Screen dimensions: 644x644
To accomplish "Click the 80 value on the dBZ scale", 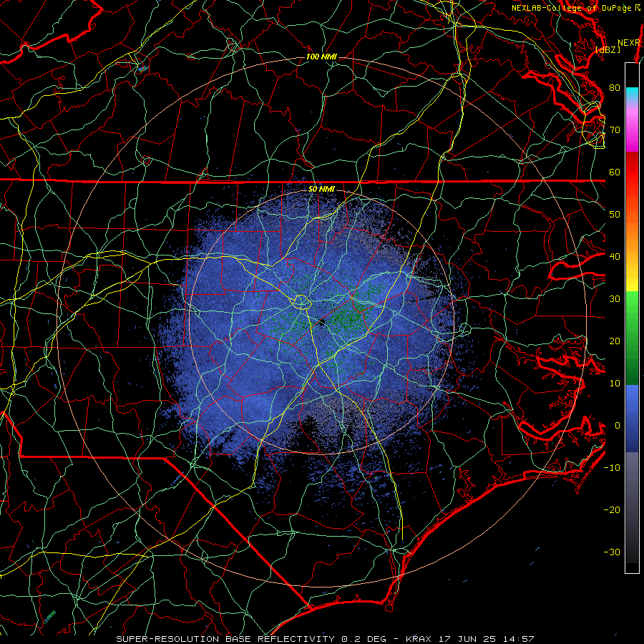I will 615,87.
